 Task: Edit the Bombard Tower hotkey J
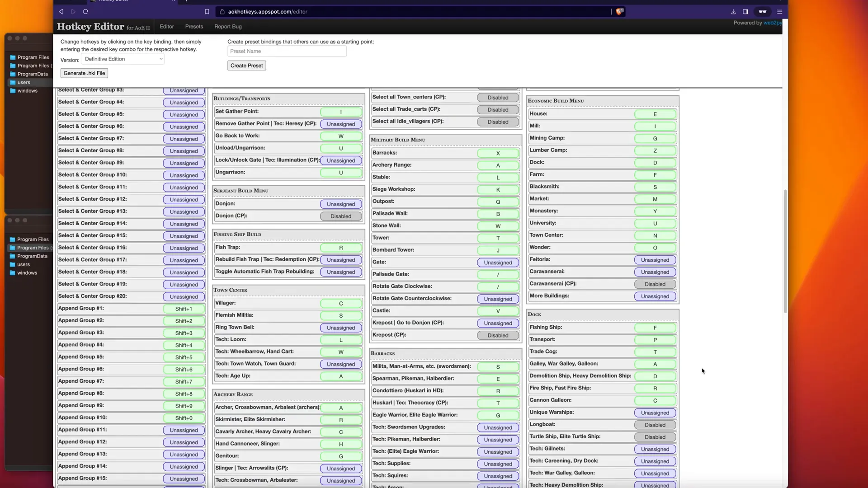click(498, 251)
